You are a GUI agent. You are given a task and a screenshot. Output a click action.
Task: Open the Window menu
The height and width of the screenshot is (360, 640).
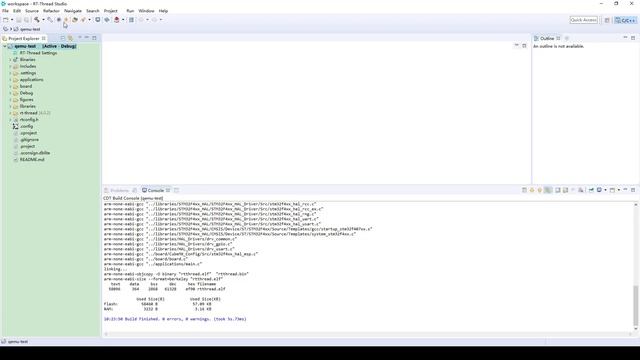click(146, 11)
